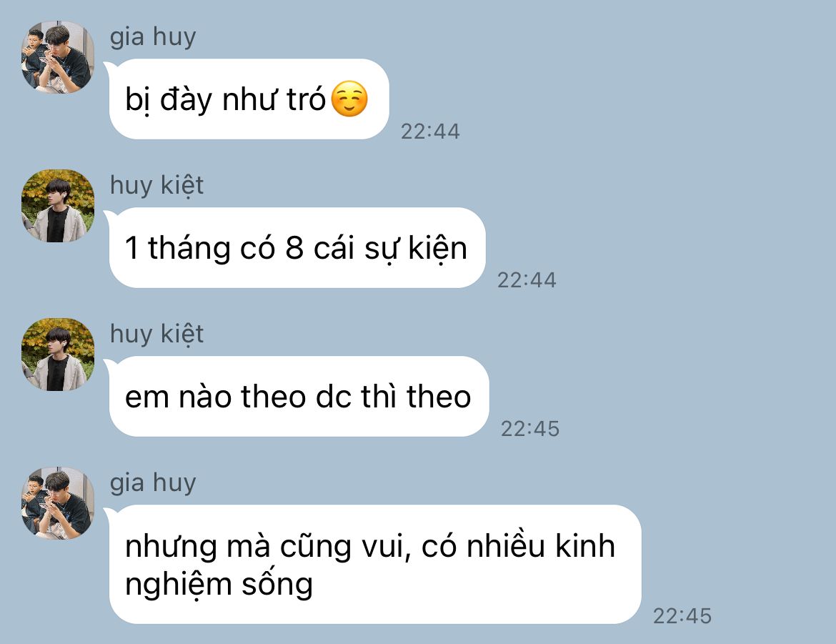Open gia huy's avatar on first message
Screen dimensions: 836x644
[58, 57]
